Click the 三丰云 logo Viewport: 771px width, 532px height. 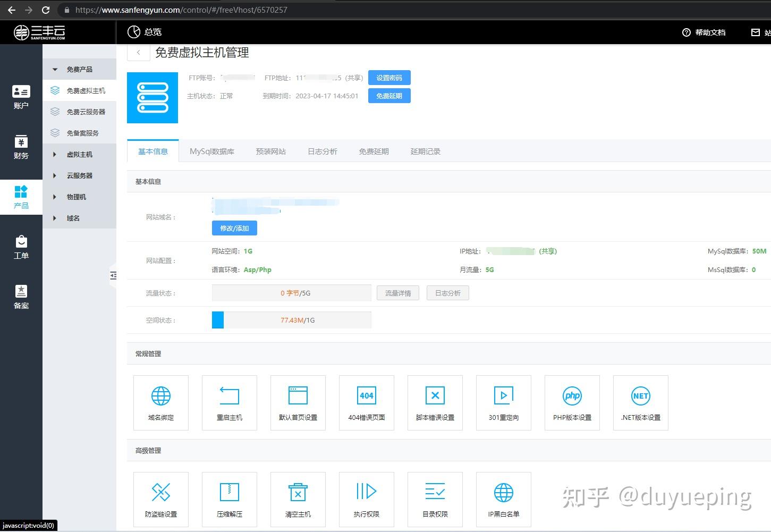40,32
